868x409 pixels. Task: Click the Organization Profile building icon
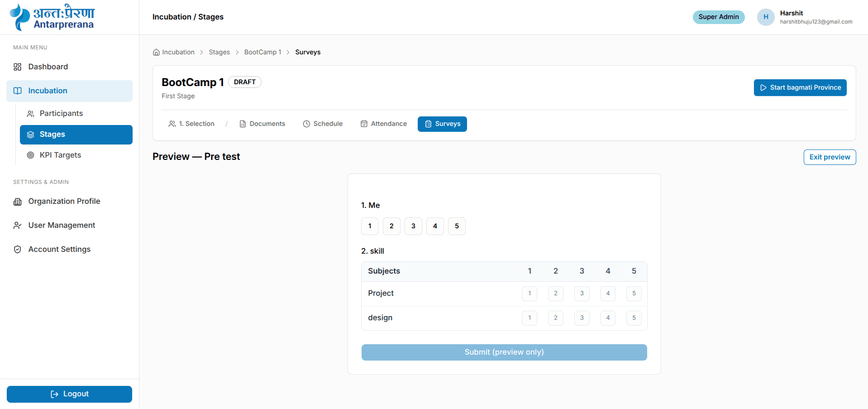click(x=18, y=202)
